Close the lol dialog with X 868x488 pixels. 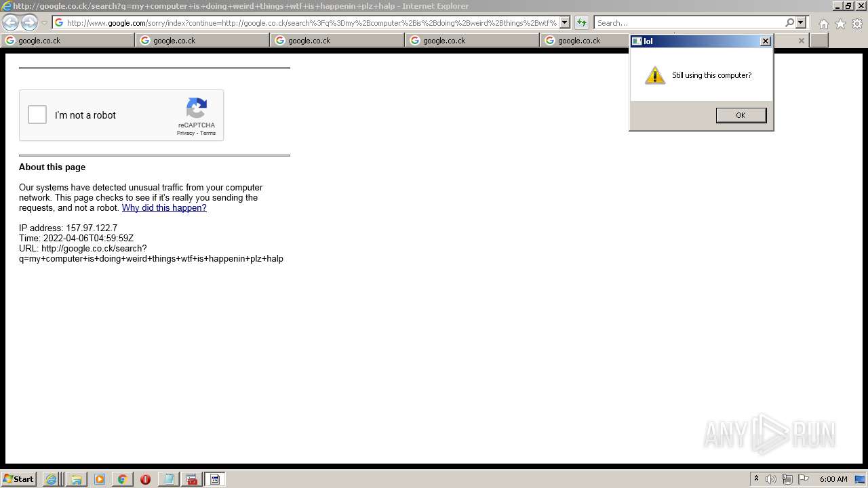coord(765,41)
